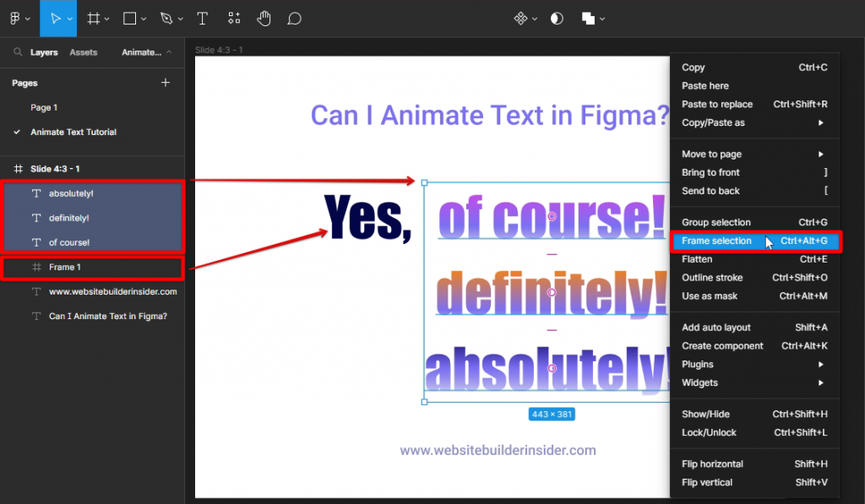Choose Paste here from context menu
865x504 pixels.
pyautogui.click(x=754, y=86)
